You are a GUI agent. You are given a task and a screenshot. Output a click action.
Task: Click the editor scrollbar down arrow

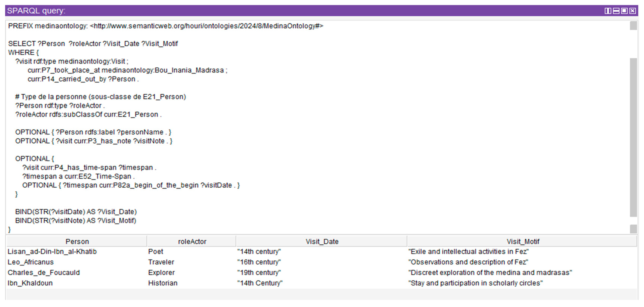click(633, 229)
